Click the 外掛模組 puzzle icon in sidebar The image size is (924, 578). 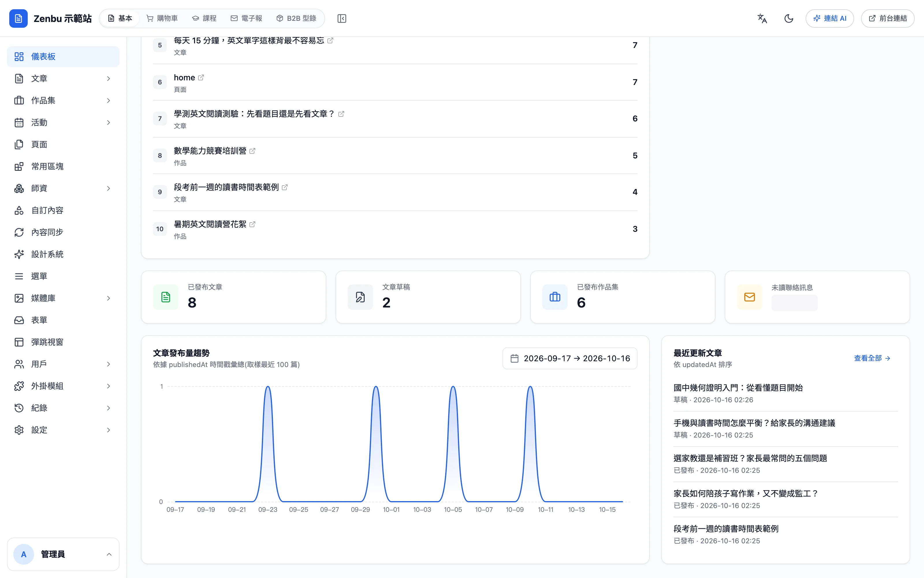pos(19,386)
